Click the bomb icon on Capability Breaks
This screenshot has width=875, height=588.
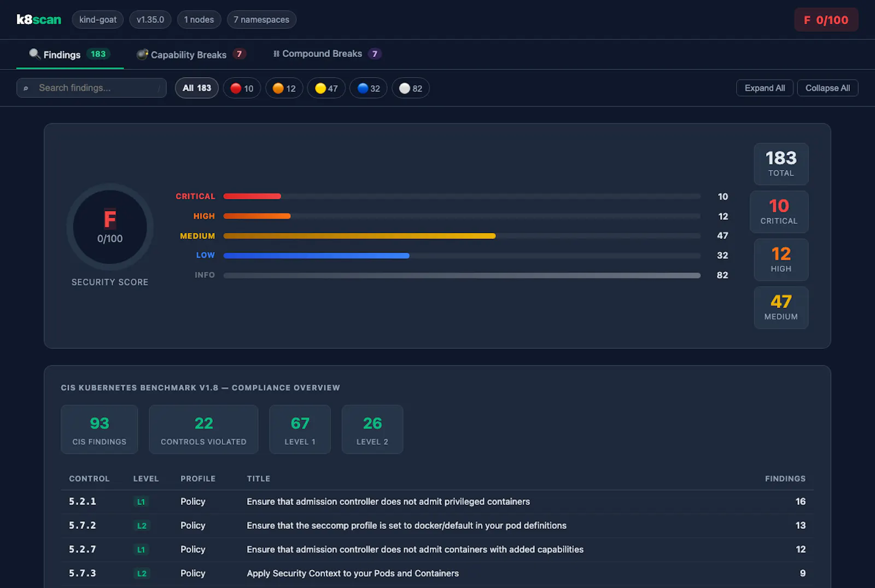(x=142, y=54)
